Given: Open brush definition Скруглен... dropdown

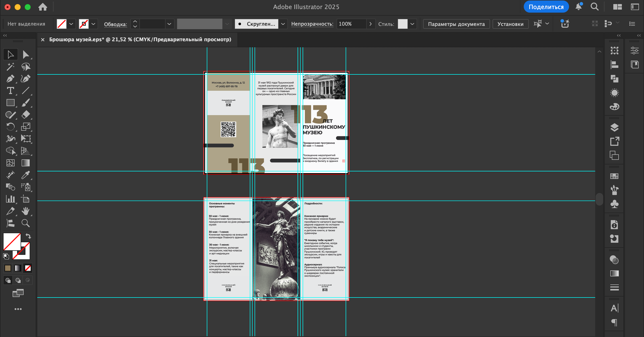Looking at the screenshot, I should (x=283, y=24).
